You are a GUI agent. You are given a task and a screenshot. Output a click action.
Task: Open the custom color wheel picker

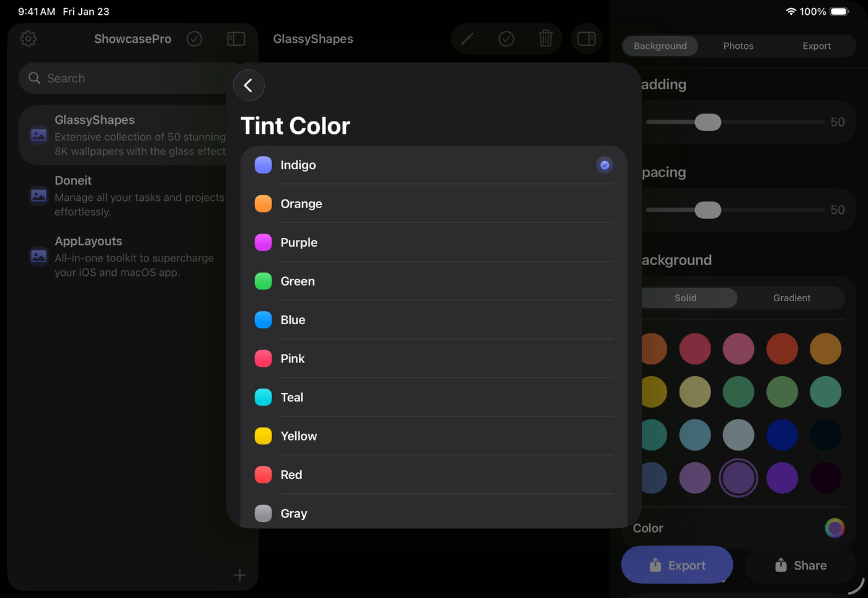(x=835, y=528)
